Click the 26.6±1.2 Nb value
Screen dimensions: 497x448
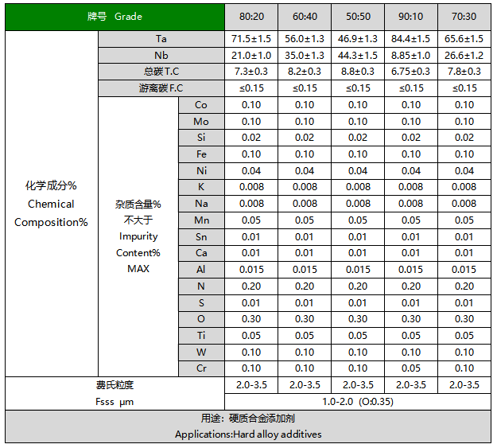pyautogui.click(x=464, y=56)
